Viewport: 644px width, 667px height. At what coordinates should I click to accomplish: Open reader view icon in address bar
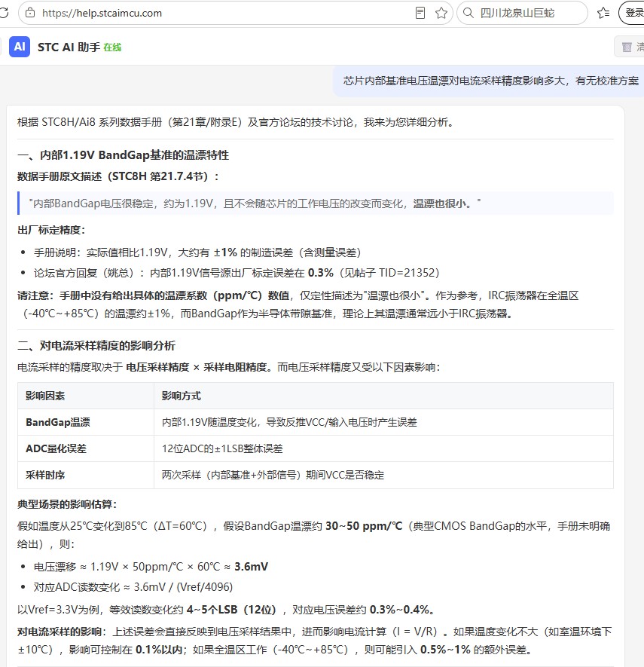(420, 13)
